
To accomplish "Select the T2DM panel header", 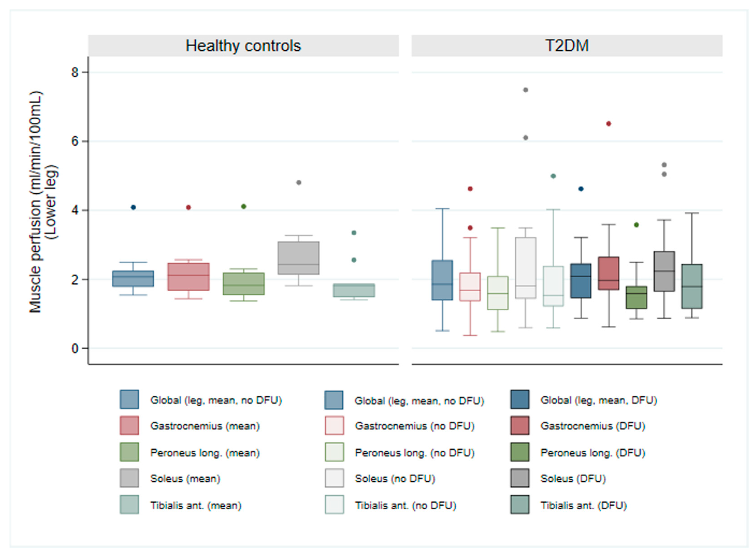I will [567, 46].
